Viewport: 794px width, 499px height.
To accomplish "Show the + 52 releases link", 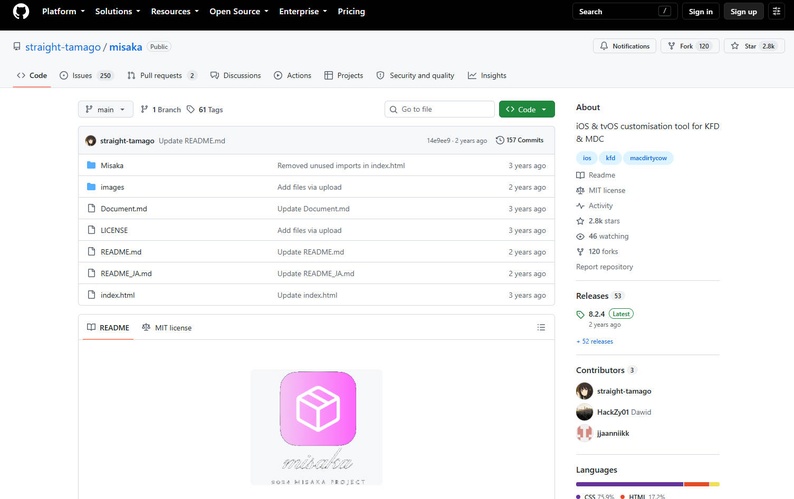I will pos(594,341).
